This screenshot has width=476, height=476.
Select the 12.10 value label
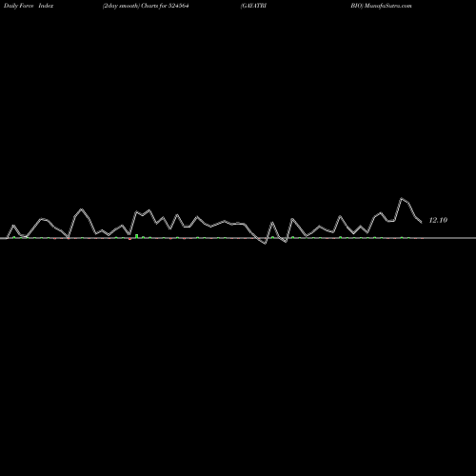click(x=438, y=220)
